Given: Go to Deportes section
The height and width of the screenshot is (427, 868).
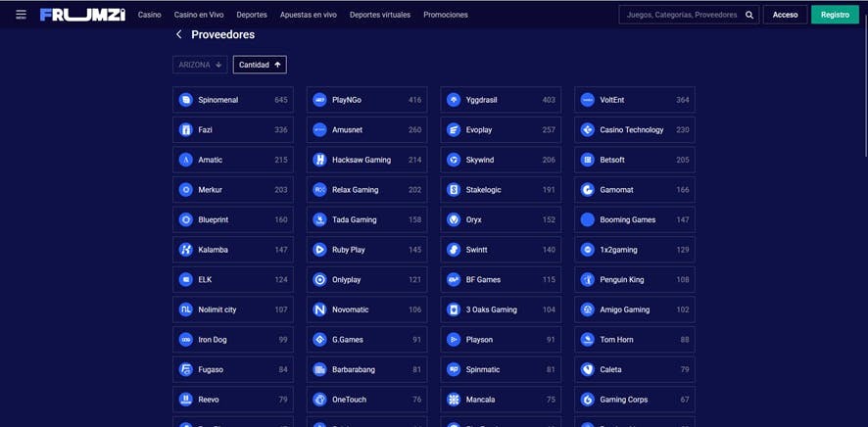Looking at the screenshot, I should 252,15.
